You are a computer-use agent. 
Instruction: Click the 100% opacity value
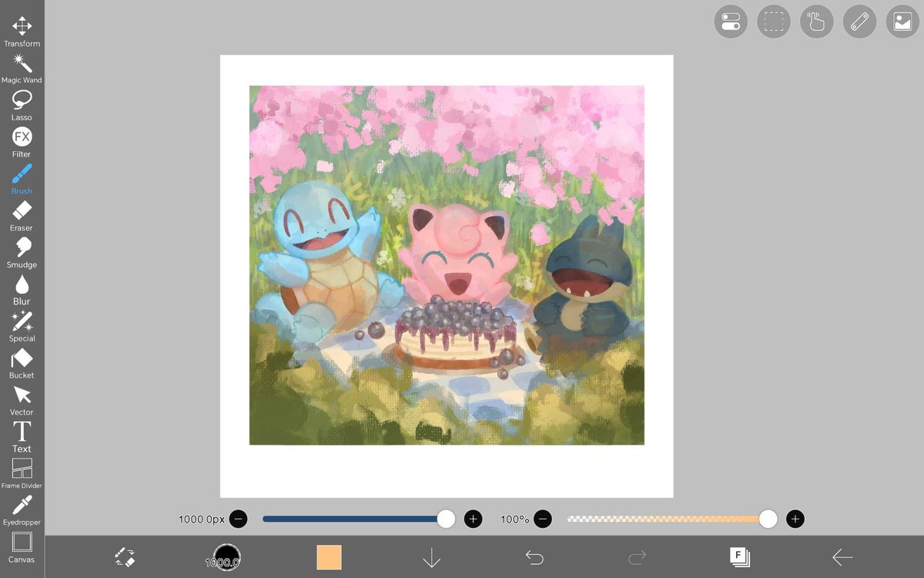coord(514,519)
